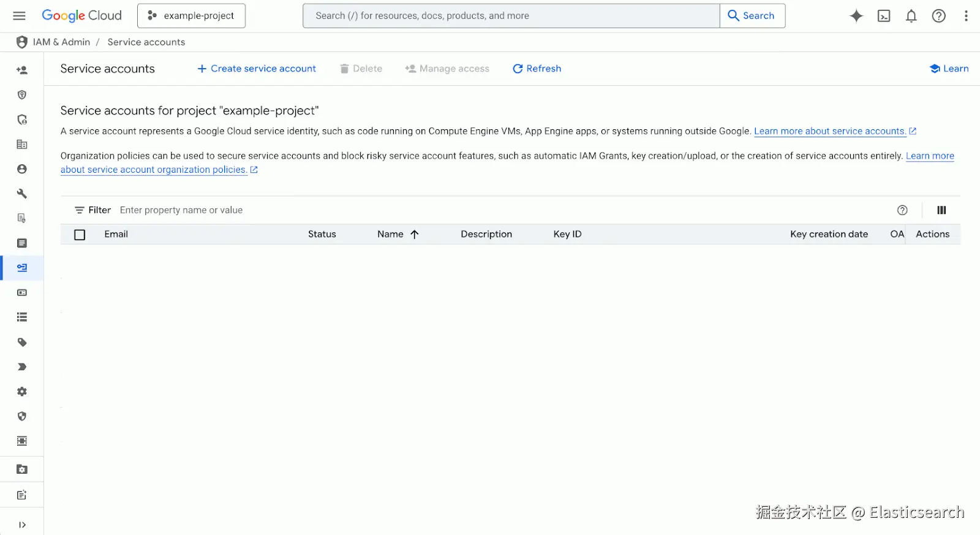Open the notifications bell
The image size is (980, 535).
tap(911, 16)
